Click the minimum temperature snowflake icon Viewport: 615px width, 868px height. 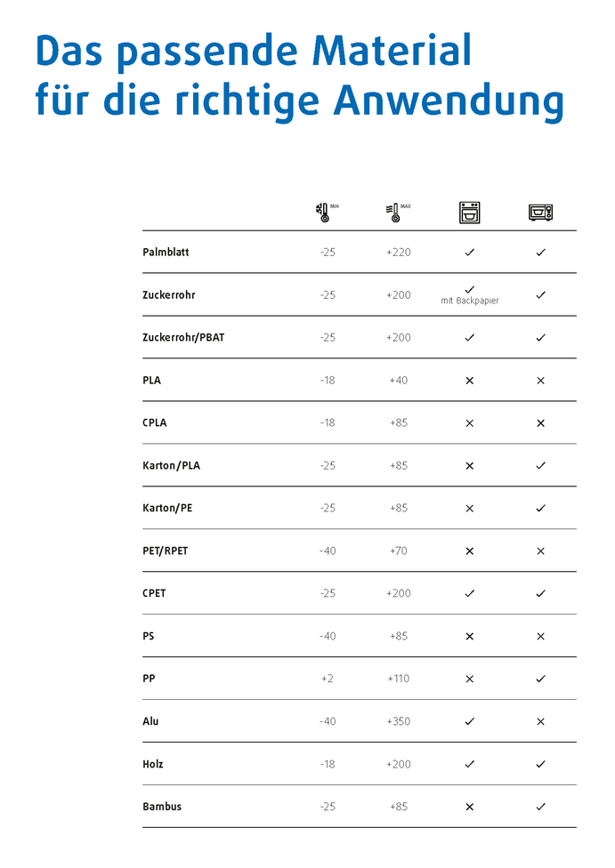tap(322, 212)
